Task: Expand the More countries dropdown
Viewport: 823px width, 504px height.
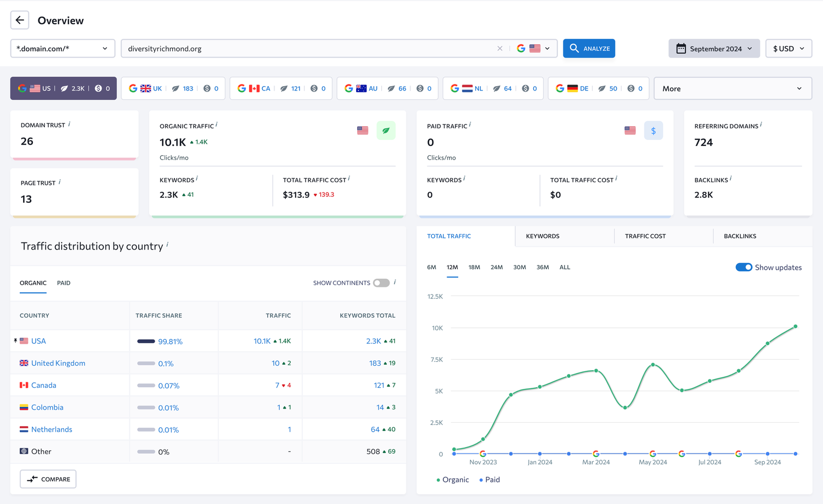Action: (732, 88)
